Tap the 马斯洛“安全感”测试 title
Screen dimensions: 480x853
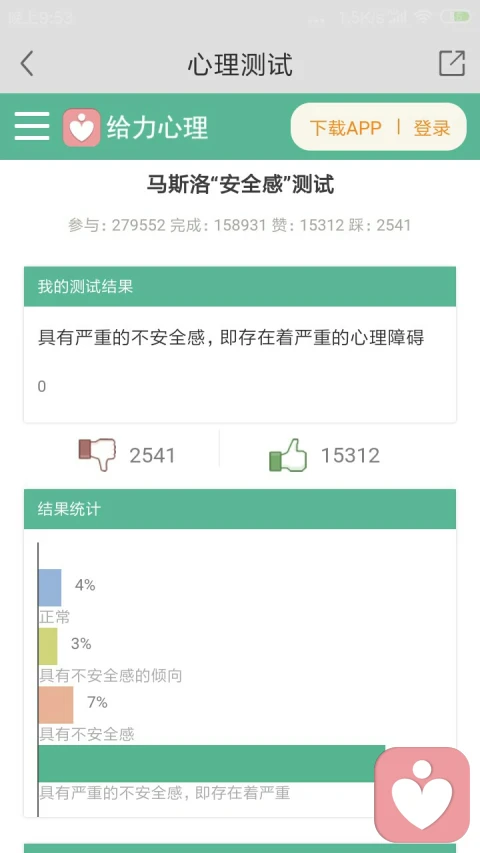tap(241, 185)
